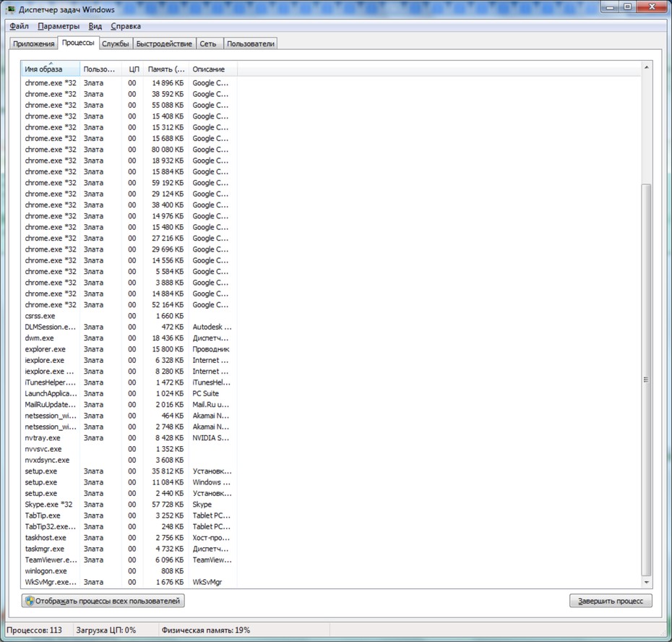The image size is (672, 642).
Task: Switch to the Службы tab
Action: [116, 44]
